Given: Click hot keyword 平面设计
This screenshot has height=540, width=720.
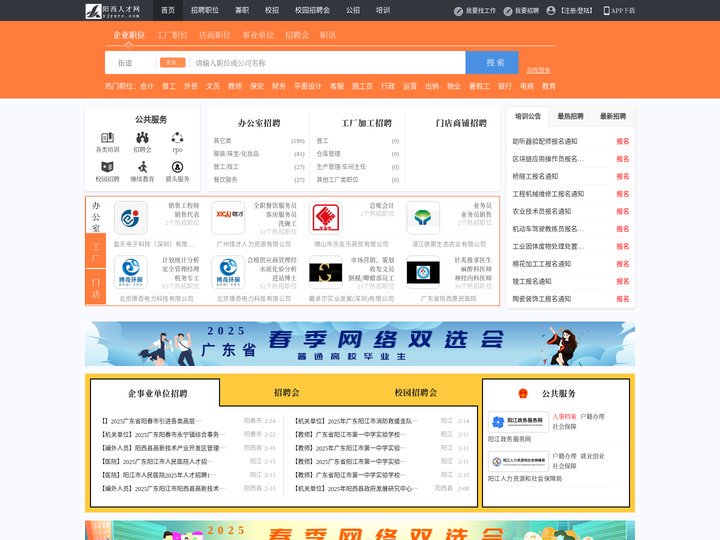Looking at the screenshot, I should (308, 86).
